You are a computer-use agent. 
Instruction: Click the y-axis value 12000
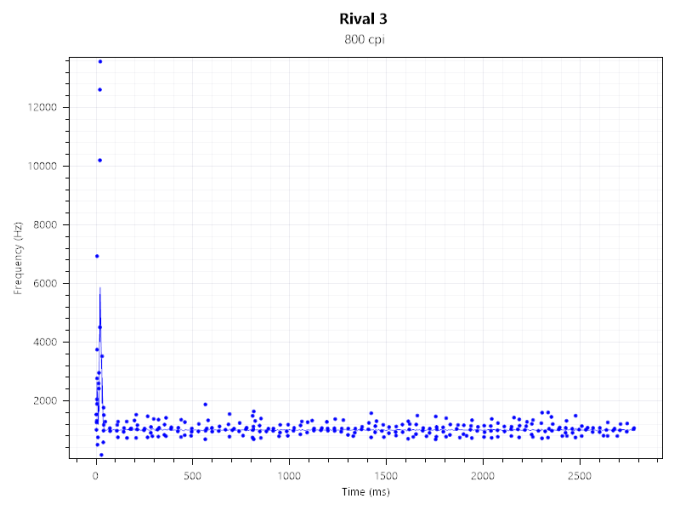(42, 108)
